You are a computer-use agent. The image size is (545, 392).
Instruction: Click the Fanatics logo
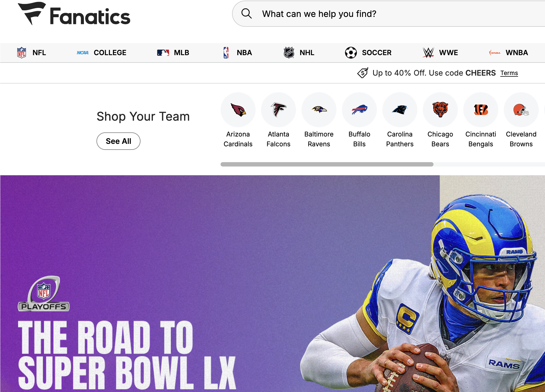74,14
